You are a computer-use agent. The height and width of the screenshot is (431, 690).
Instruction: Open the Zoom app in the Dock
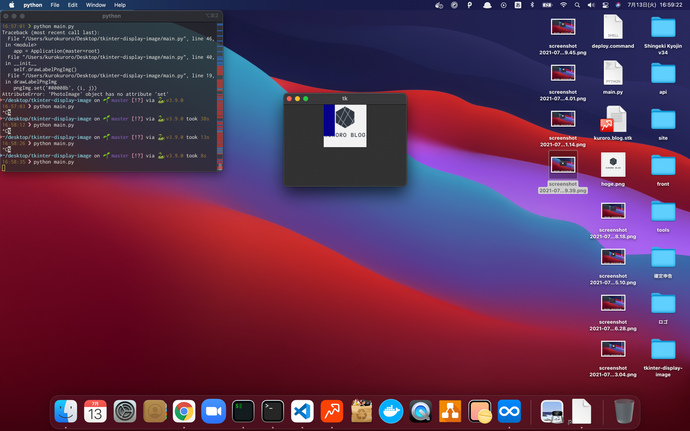pos(213,411)
